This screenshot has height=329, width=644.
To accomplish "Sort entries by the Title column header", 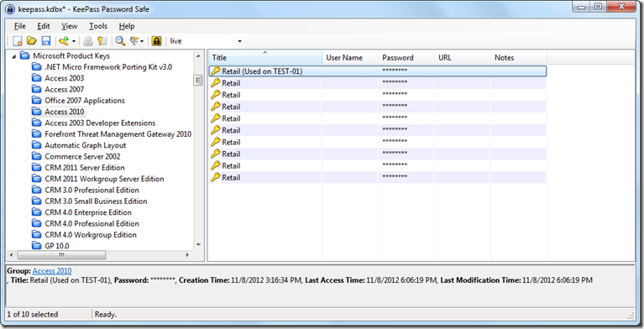I will [265, 58].
